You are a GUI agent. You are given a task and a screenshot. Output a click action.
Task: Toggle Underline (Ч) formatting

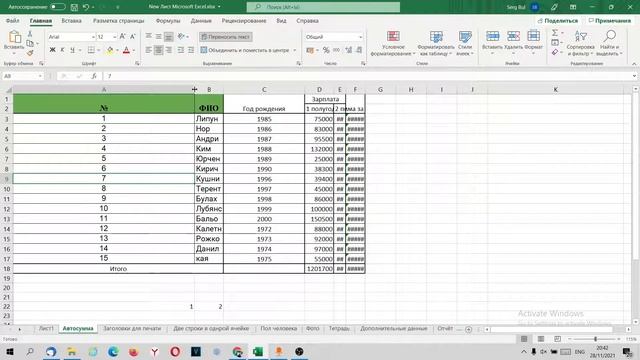pos(72,50)
